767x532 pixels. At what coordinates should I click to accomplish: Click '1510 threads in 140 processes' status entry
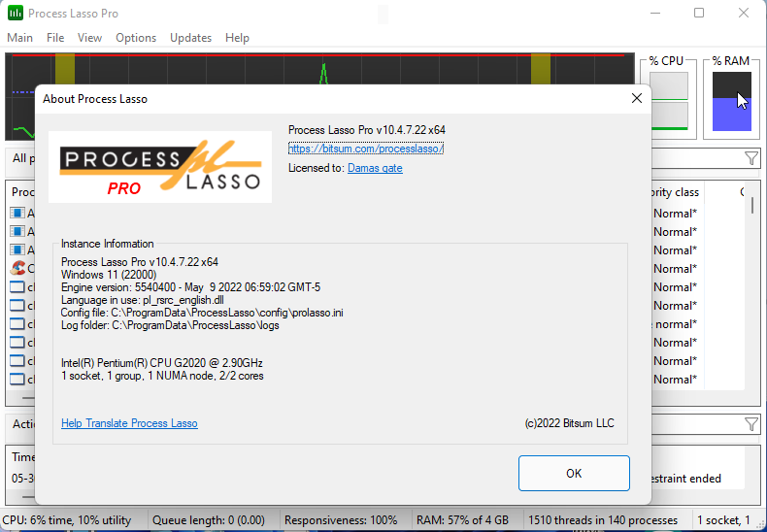pos(603,519)
